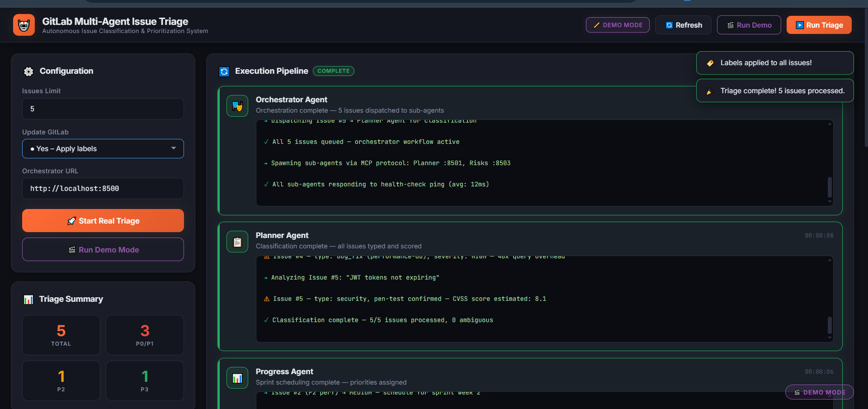Click the Configuration gear icon
Viewport: 868px width, 409px height.
(28, 71)
